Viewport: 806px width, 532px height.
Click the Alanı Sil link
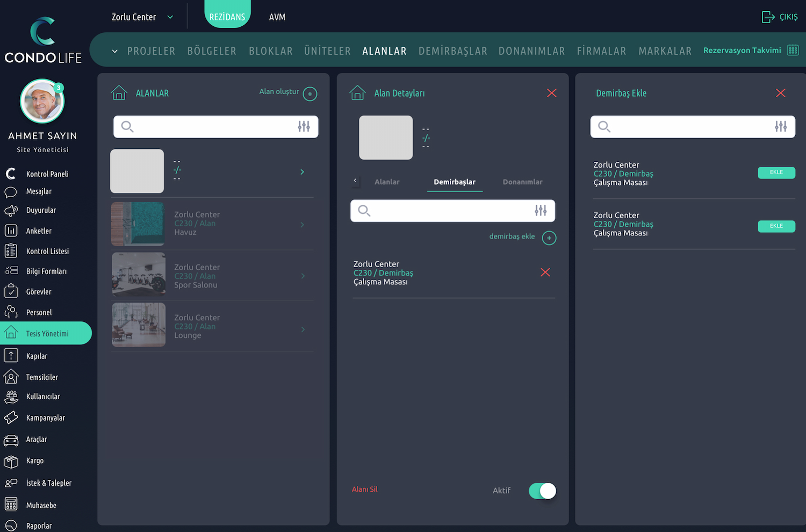click(364, 490)
